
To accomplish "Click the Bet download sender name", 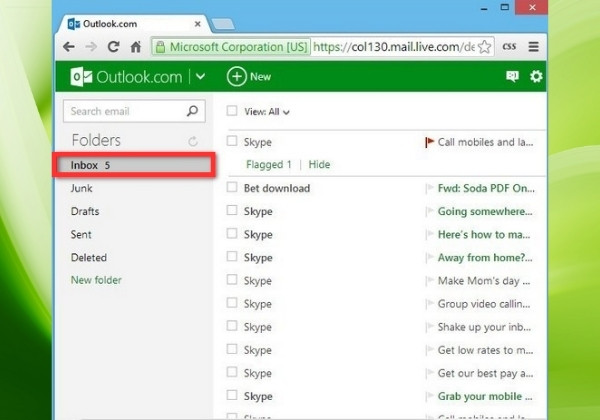I will pyautogui.click(x=277, y=188).
